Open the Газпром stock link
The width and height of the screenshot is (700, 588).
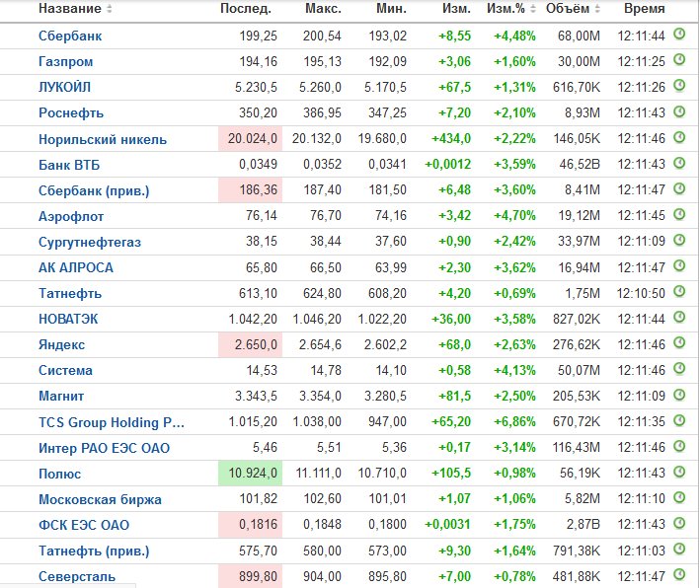(65, 61)
